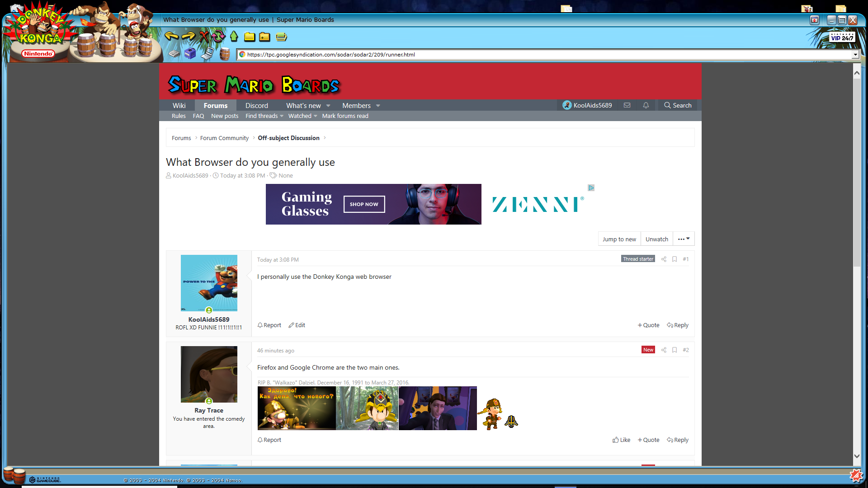Click the Super Mario Boards logo
Screen dimensions: 868x488
click(x=254, y=84)
